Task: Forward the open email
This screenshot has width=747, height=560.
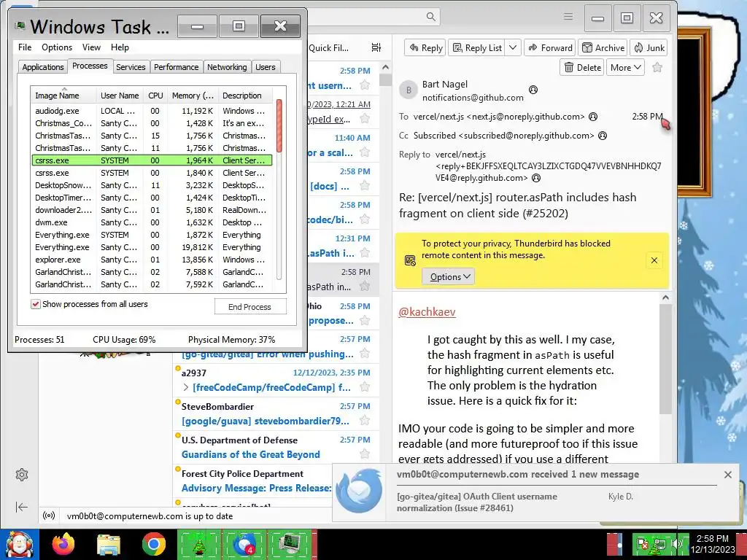Action: click(550, 47)
